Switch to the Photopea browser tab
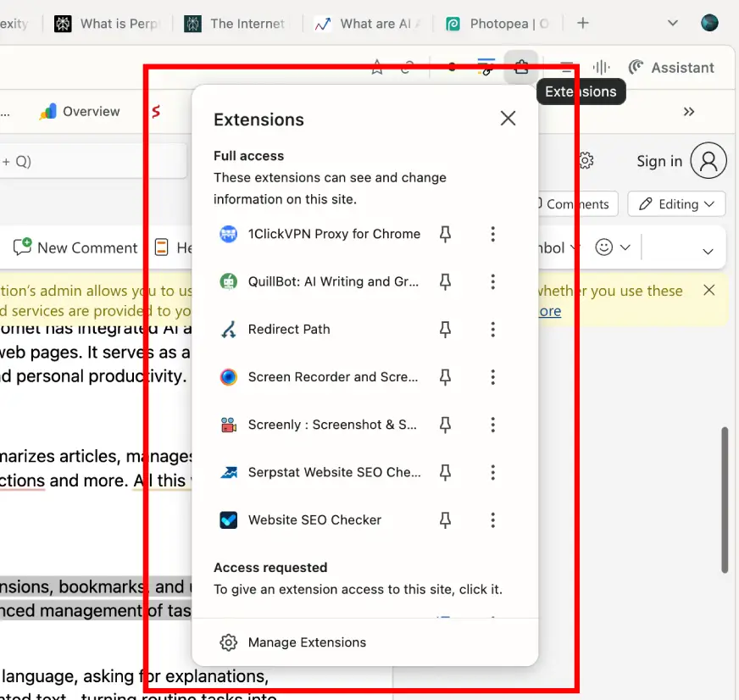 point(498,24)
